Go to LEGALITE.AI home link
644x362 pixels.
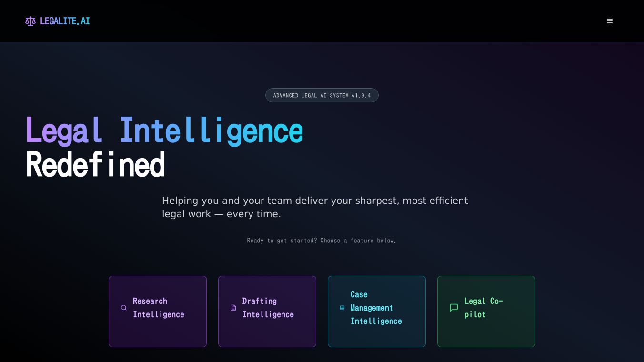(x=58, y=21)
